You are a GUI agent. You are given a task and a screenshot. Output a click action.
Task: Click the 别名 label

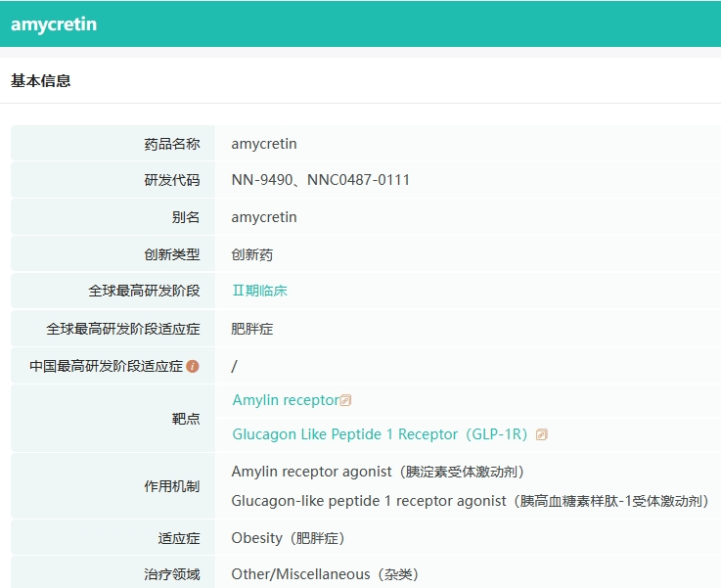click(186, 217)
